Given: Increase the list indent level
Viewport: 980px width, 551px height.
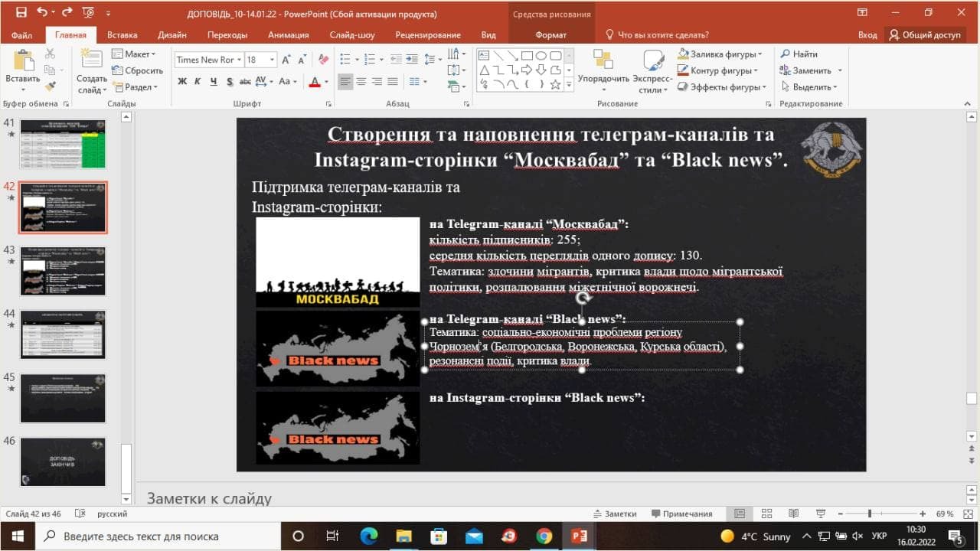Looking at the screenshot, I should pos(413,60).
